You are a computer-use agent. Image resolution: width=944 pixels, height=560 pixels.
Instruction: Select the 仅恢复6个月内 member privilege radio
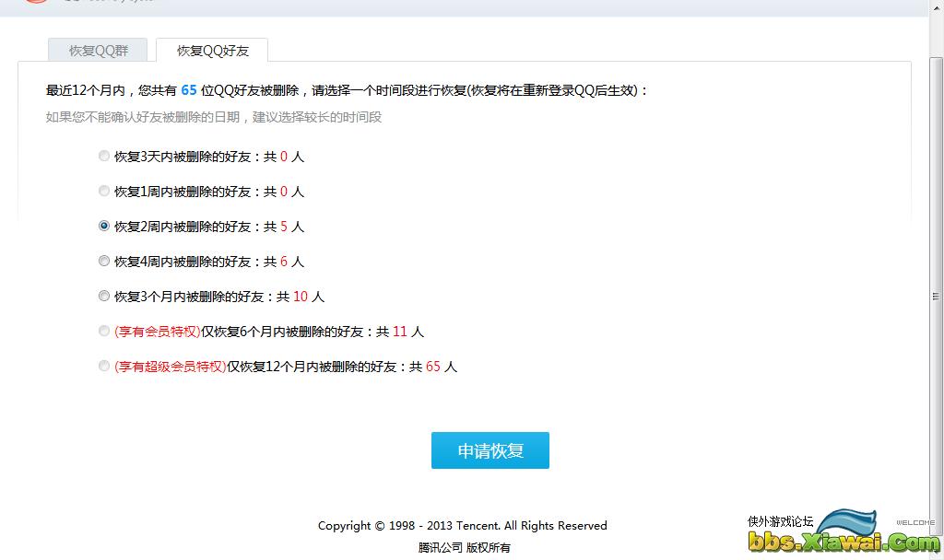(104, 331)
